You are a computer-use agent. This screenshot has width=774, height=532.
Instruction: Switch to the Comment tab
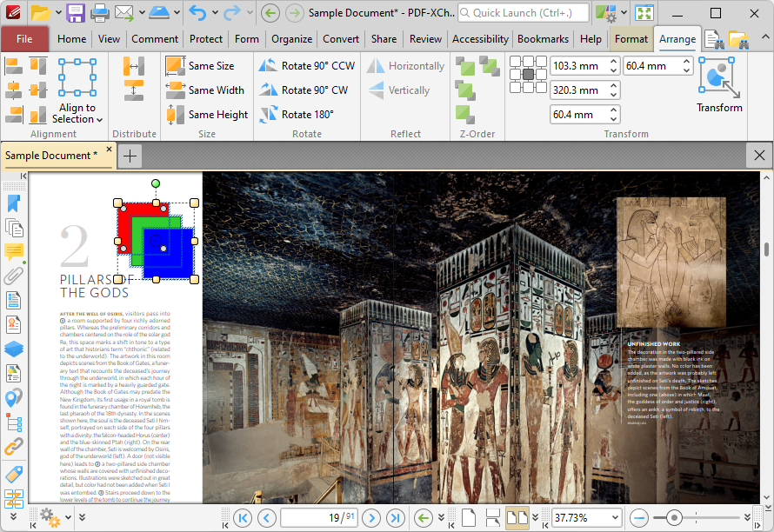click(x=155, y=39)
